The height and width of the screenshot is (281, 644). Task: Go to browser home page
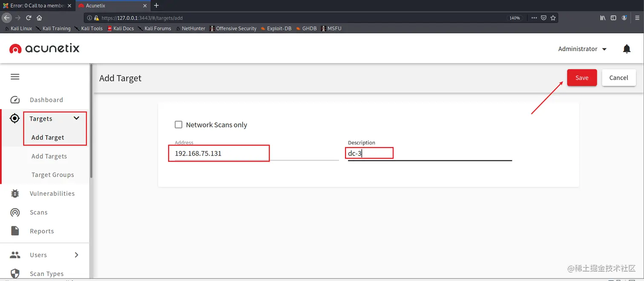click(x=39, y=18)
